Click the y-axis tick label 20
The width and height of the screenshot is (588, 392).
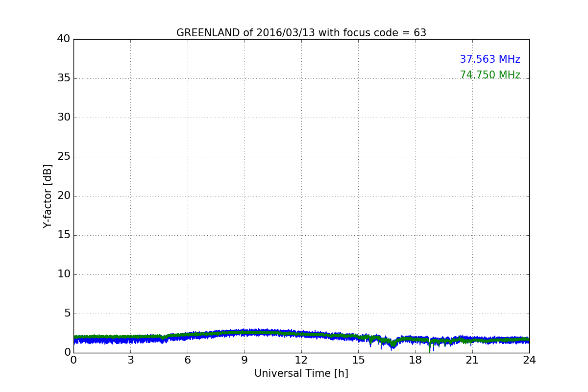[64, 196]
